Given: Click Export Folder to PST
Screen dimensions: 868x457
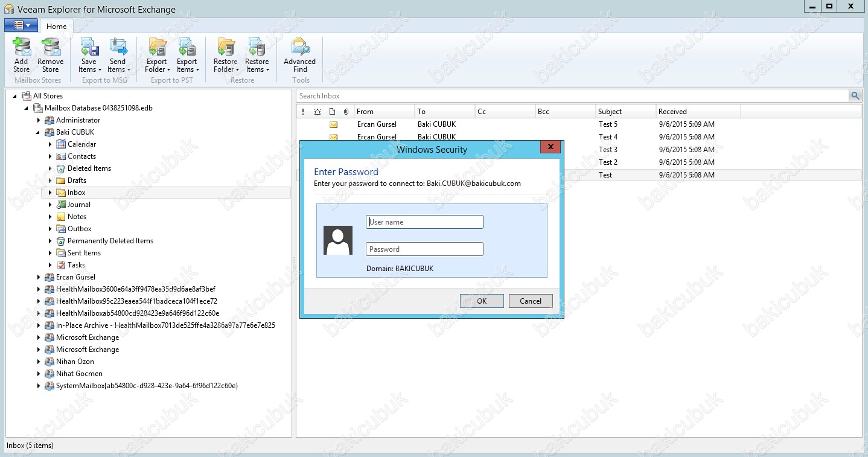Looking at the screenshot, I should (157, 55).
